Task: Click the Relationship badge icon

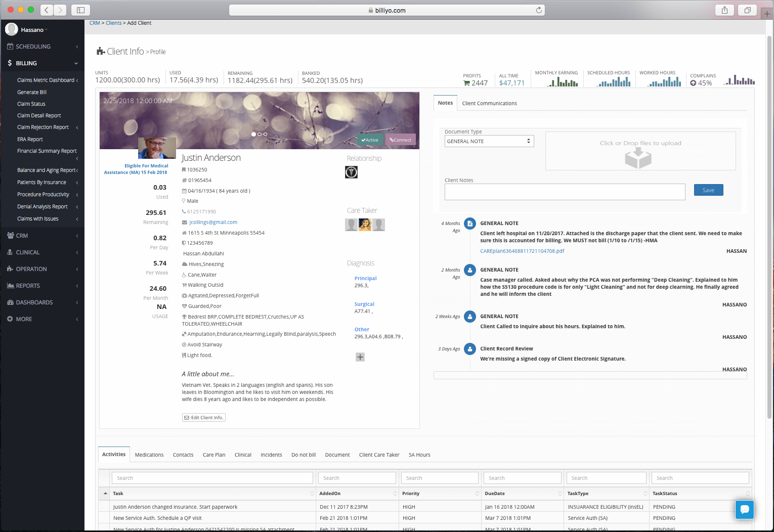Action: pyautogui.click(x=351, y=172)
